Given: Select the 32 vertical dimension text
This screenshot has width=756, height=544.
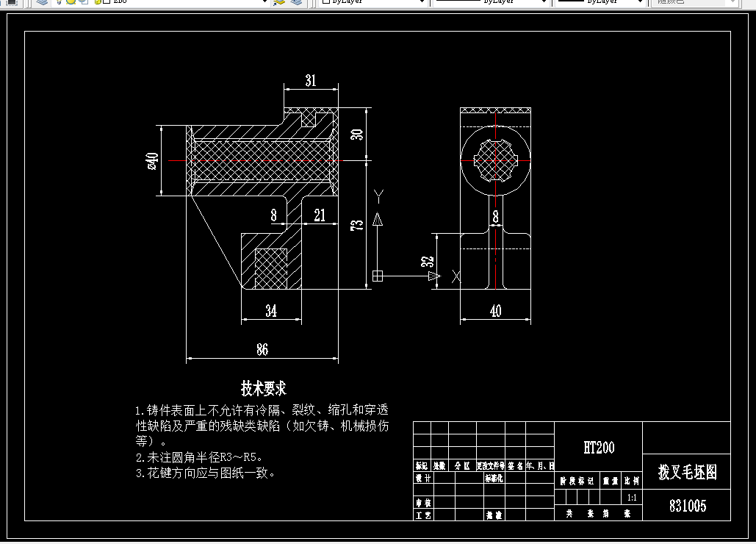Looking at the screenshot, I should 428,262.
